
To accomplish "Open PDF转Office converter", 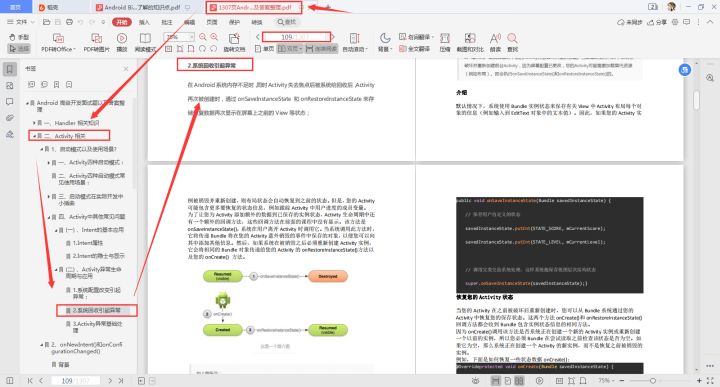I will (x=58, y=42).
